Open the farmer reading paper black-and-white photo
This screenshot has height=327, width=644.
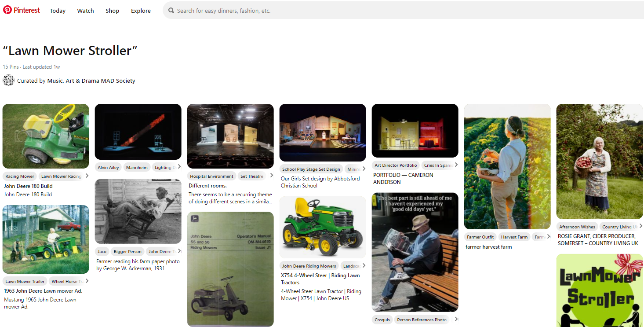click(x=138, y=211)
